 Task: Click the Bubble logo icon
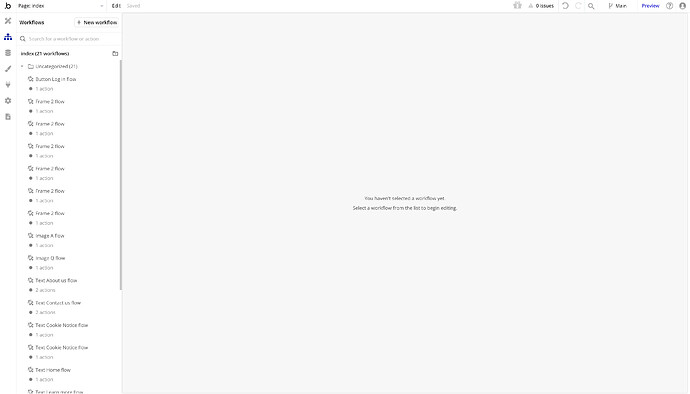pyautogui.click(x=8, y=6)
